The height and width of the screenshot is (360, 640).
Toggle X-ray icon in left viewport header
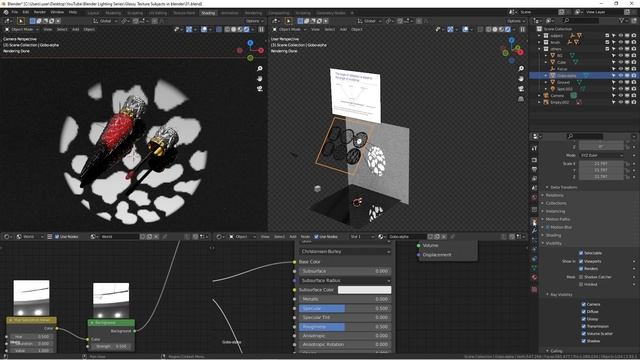click(x=219, y=29)
